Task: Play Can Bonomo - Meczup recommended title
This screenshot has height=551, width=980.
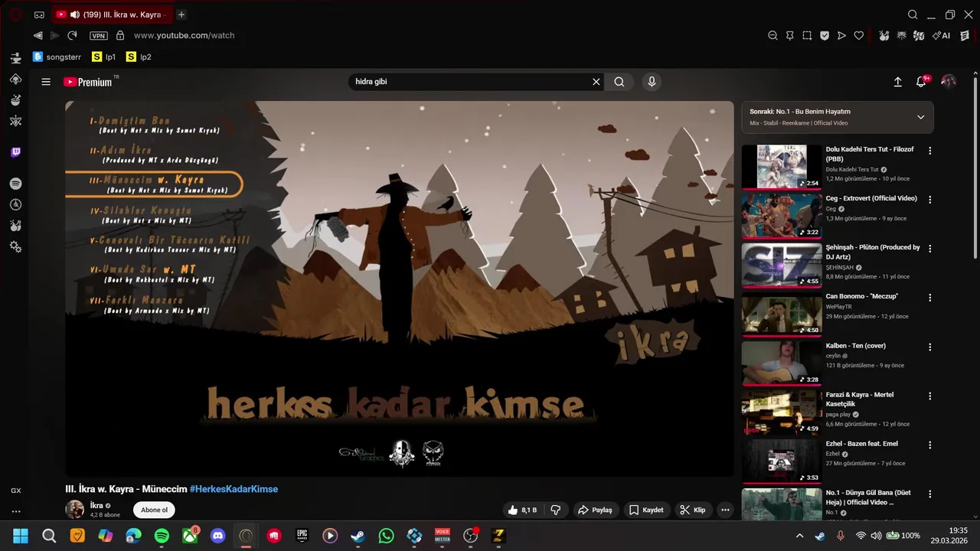Action: (x=862, y=296)
